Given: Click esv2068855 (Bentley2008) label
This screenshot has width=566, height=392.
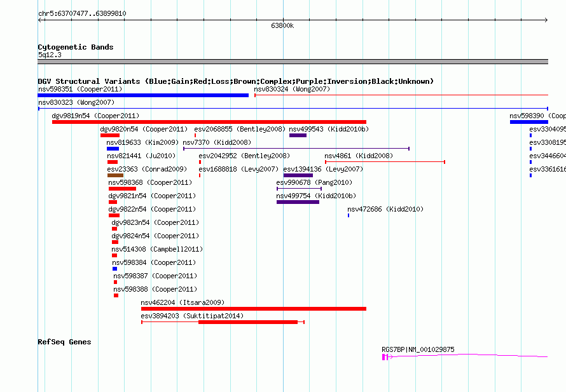Looking at the screenshot, I should point(240,129).
